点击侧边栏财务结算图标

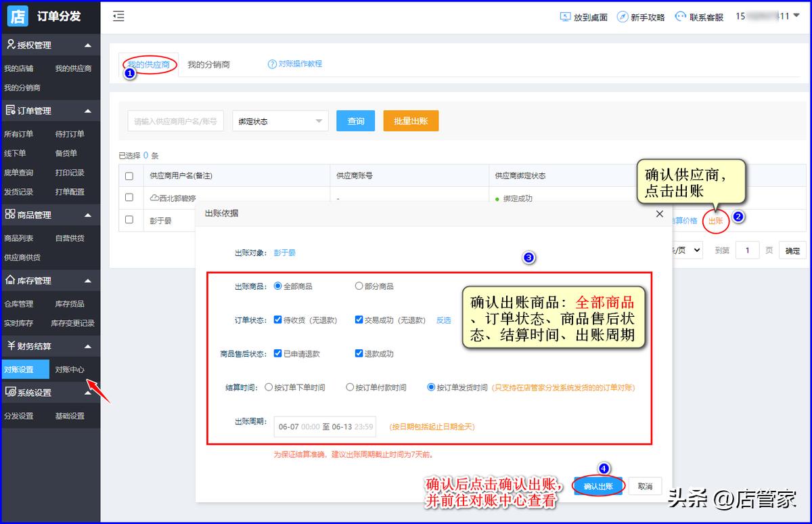(x=12, y=346)
